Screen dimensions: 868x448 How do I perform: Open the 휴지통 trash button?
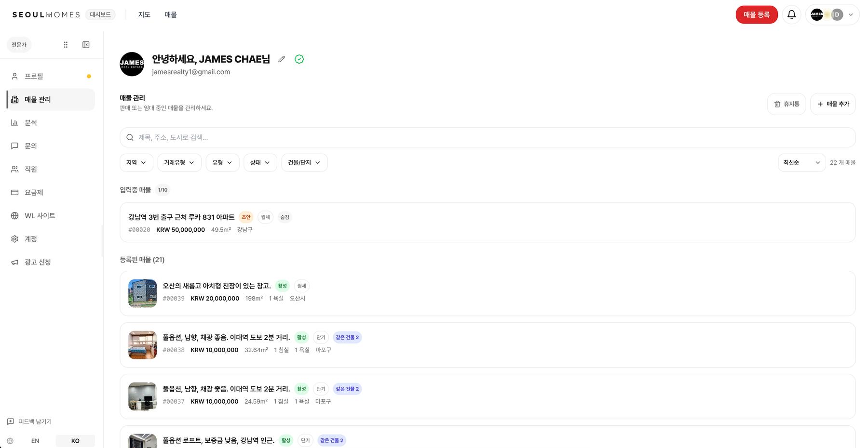tap(787, 104)
